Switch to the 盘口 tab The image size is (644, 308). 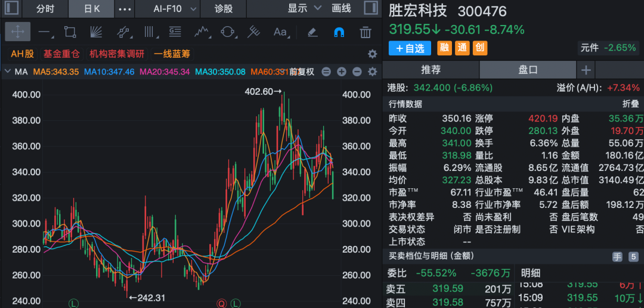[528, 70]
